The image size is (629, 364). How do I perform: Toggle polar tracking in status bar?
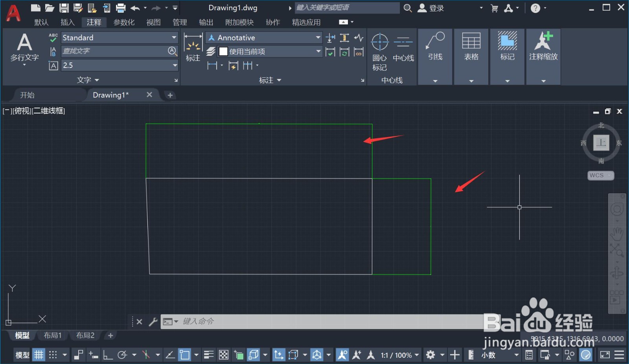pyautogui.click(x=122, y=355)
